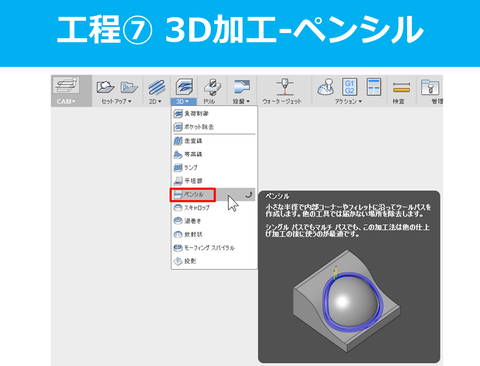Select 平坦部 from the 3D menu

[214, 181]
